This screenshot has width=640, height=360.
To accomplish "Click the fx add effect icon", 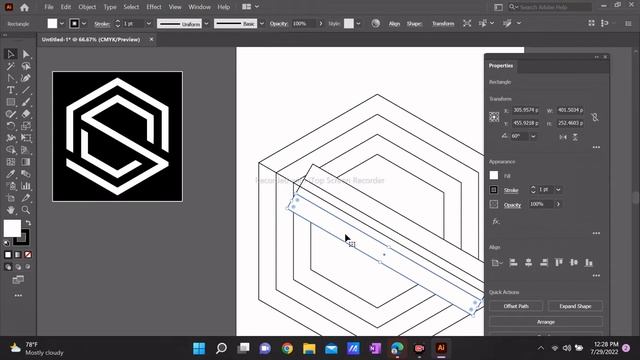I will coord(496,222).
